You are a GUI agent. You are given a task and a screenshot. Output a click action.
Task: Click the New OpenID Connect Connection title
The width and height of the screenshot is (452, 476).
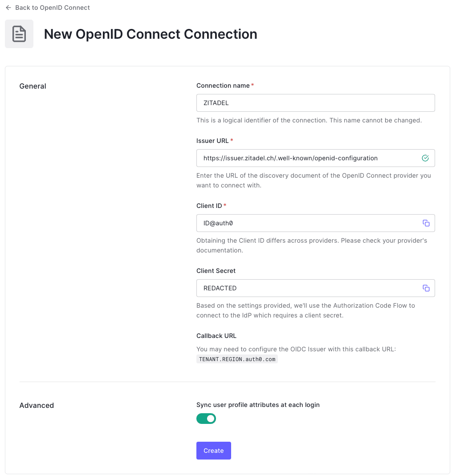click(x=151, y=34)
